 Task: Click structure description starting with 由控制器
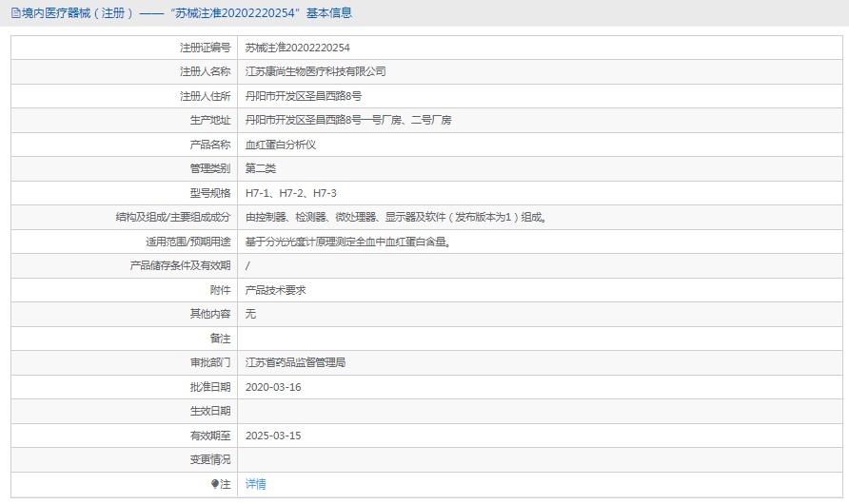click(x=396, y=217)
